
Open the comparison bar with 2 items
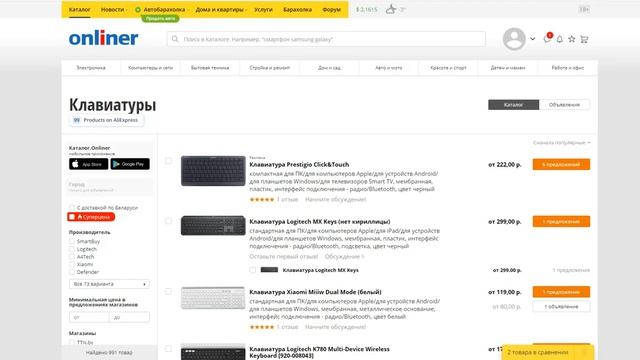coord(547,352)
